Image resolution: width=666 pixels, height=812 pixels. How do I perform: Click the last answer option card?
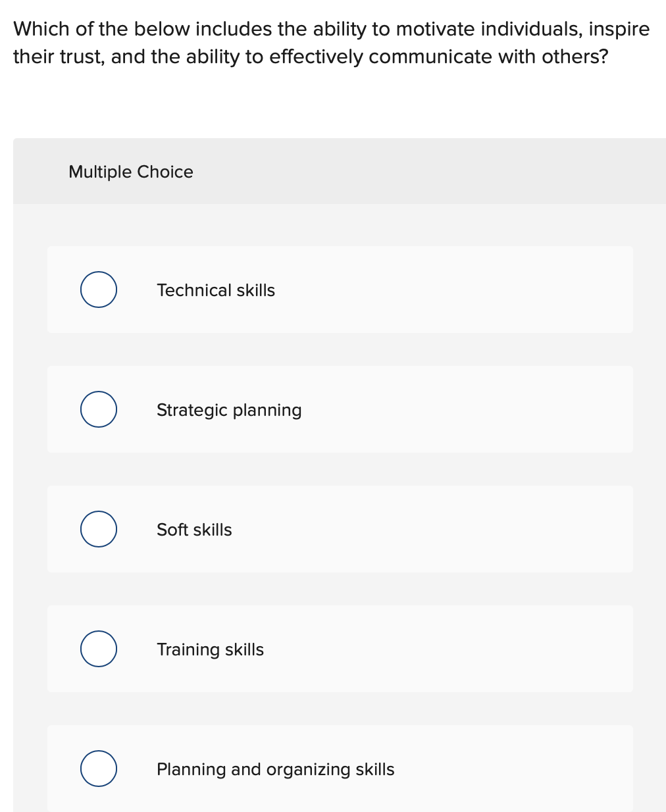pos(340,769)
